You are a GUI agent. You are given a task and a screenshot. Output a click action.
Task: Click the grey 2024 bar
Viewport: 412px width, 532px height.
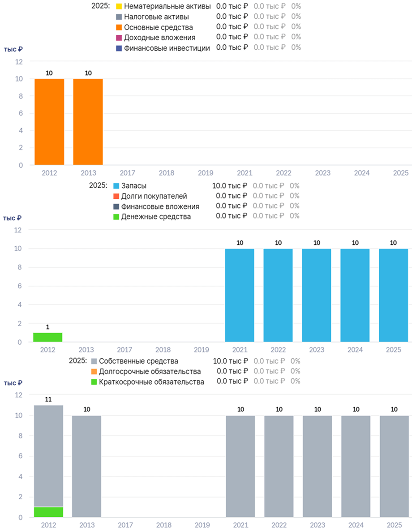(356, 467)
